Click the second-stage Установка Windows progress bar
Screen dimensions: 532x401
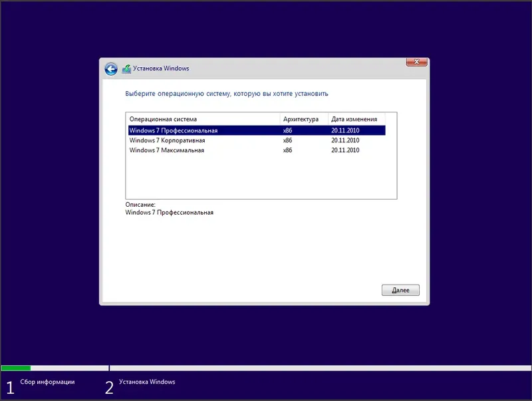(321, 368)
